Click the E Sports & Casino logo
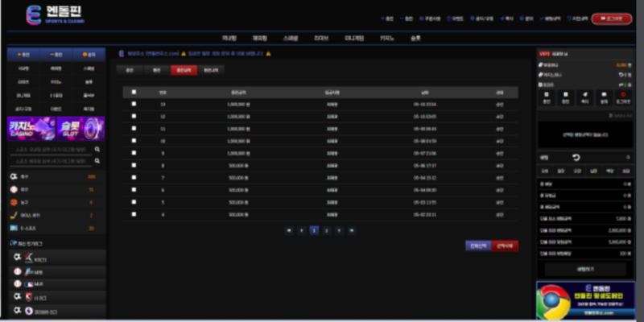 [55, 15]
